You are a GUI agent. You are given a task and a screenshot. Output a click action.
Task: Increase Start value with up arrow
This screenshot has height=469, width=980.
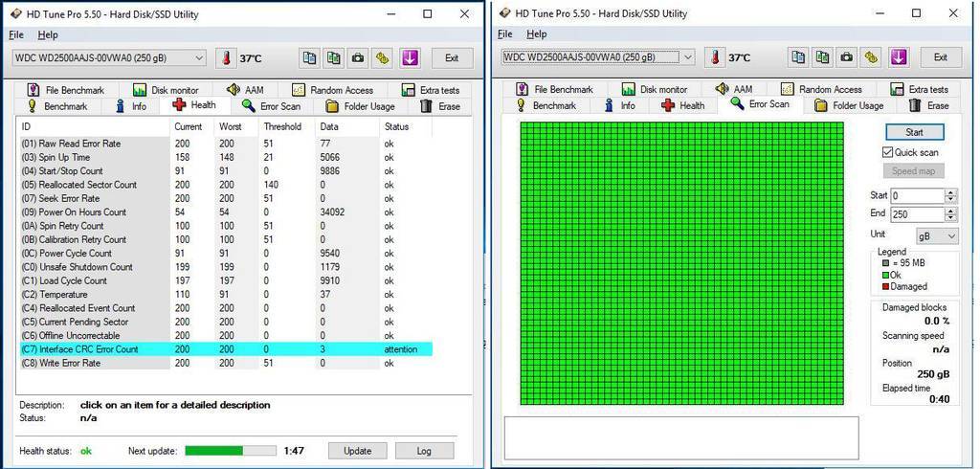pos(950,192)
